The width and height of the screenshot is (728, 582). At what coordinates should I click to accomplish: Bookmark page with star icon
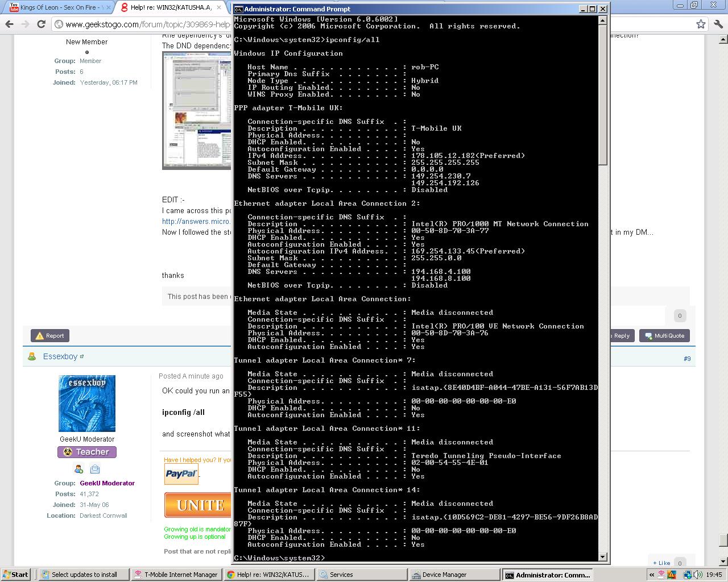(701, 24)
